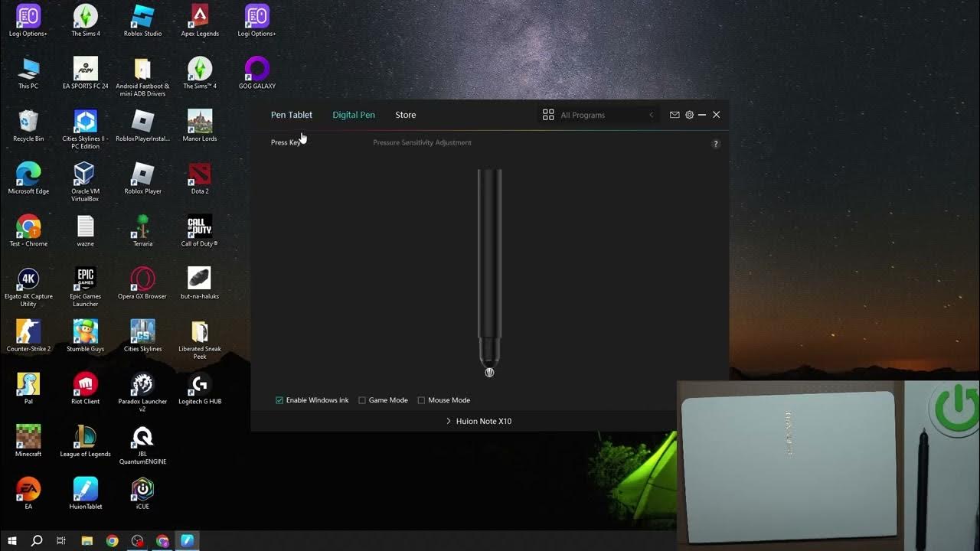Open the wazne text file
980x551 pixels.
(86, 232)
